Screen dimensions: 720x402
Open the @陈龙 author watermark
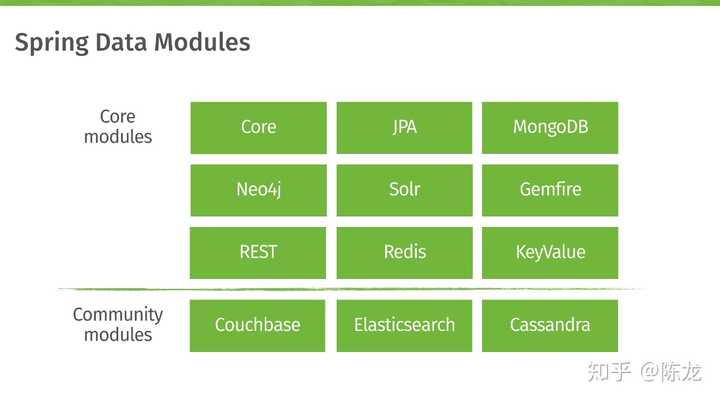pos(673,373)
